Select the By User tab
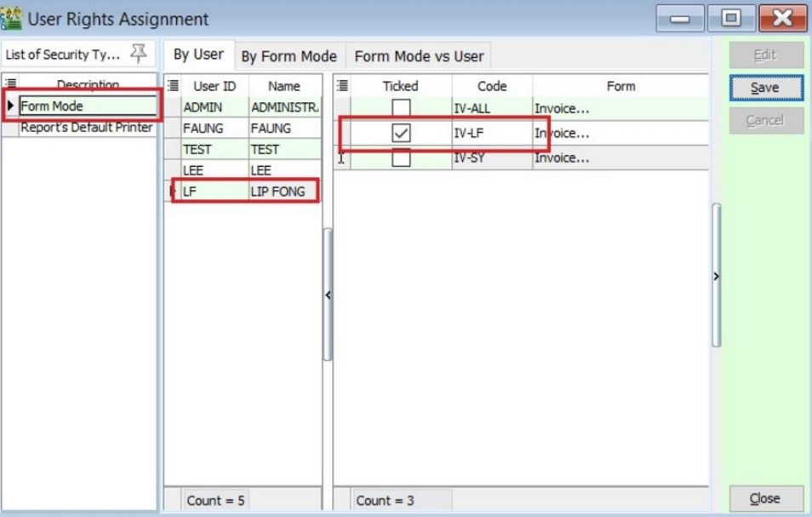This screenshot has height=517, width=812. pos(198,55)
